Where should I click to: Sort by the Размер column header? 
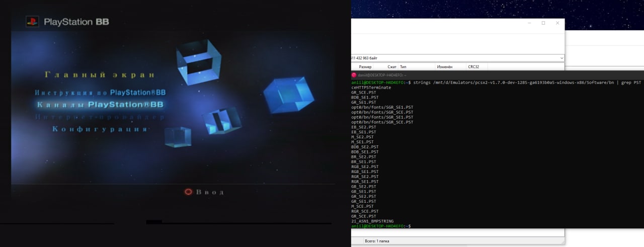(365, 67)
